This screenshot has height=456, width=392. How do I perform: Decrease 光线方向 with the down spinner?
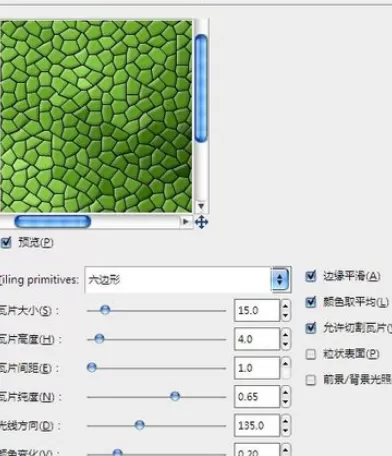(285, 431)
